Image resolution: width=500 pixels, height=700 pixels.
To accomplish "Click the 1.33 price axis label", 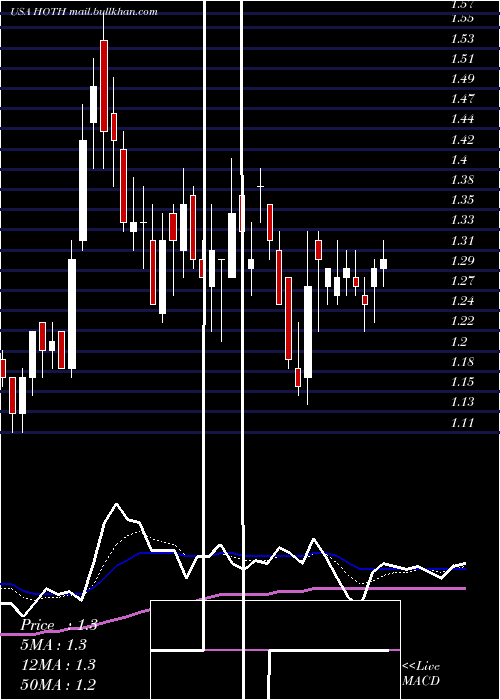I will pyautogui.click(x=462, y=220).
